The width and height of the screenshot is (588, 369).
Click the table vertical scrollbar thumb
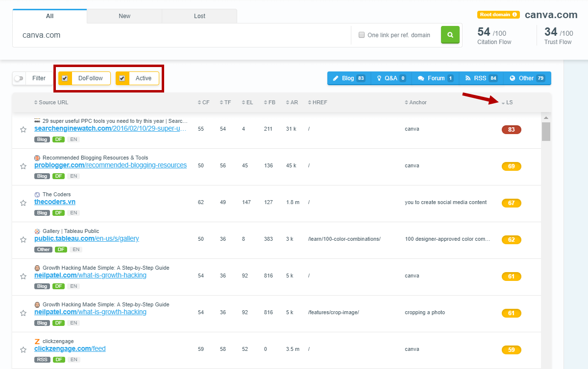(x=546, y=131)
